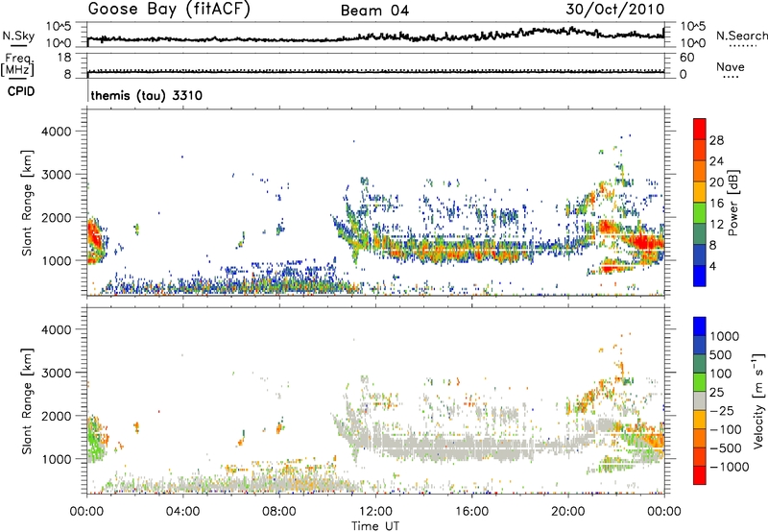Click the sky noise trace line
Screen dimensions: 768x532
click(x=375, y=36)
